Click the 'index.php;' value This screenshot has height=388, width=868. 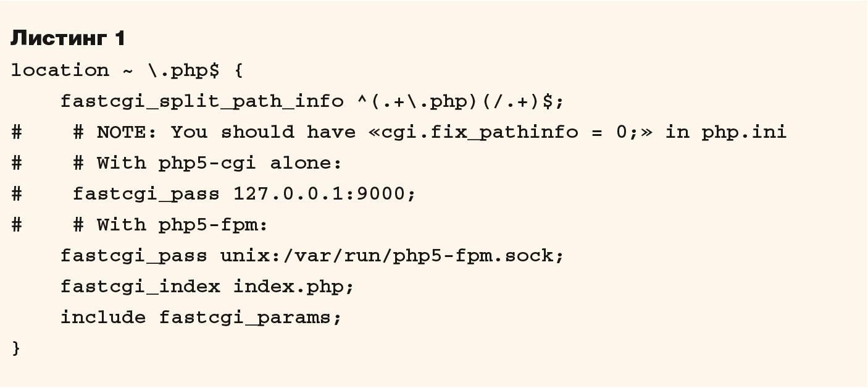[x=294, y=287]
